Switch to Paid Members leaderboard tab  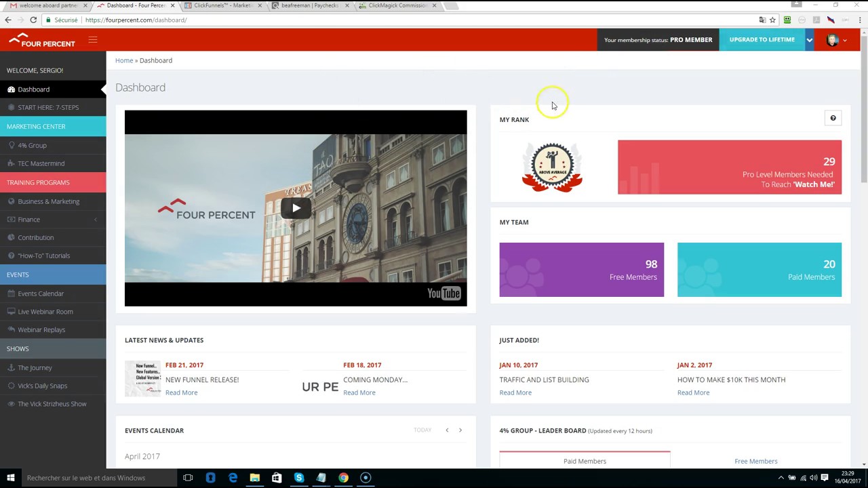[x=585, y=461]
